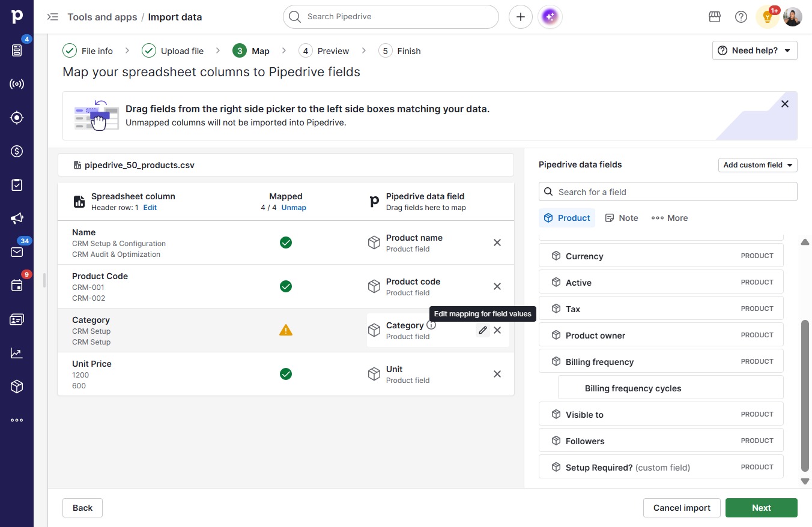The height and width of the screenshot is (527, 812).
Task: Click the green Next button
Action: [762, 508]
